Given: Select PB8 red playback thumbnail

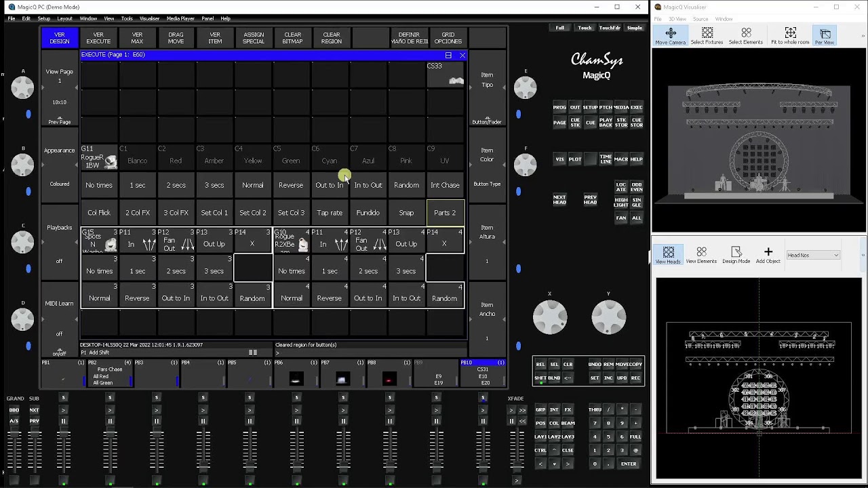Looking at the screenshot, I should point(389,378).
